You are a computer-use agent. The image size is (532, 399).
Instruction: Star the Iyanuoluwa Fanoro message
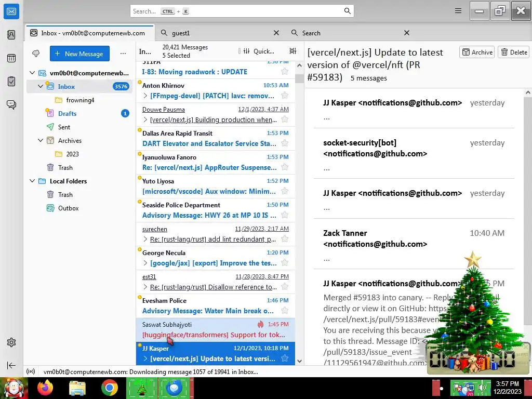click(x=285, y=167)
